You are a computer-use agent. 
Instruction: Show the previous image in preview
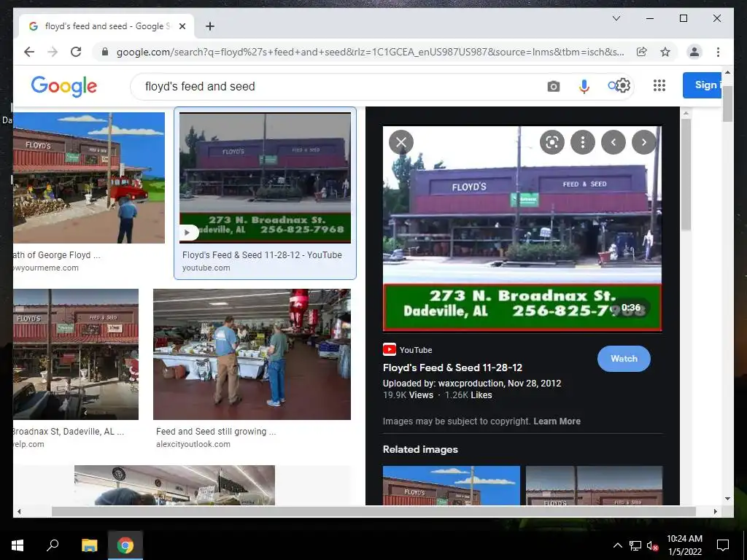[x=613, y=142]
